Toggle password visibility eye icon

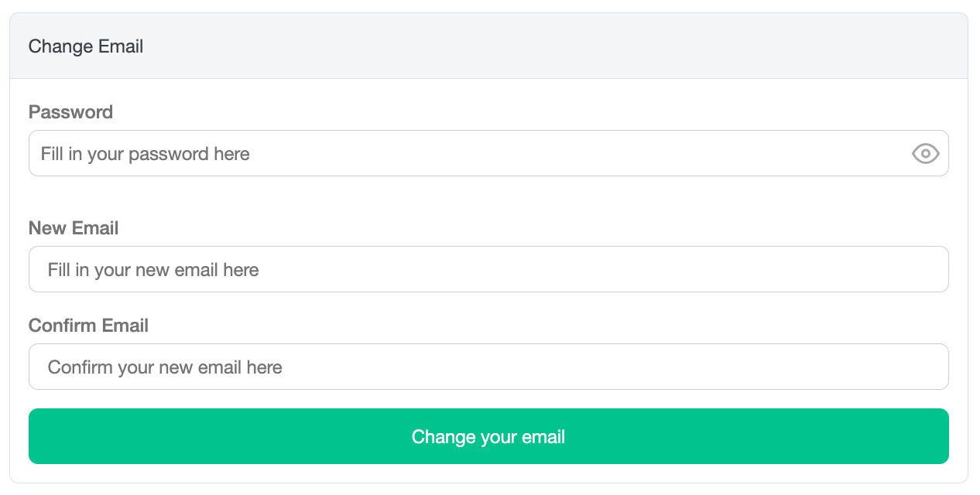click(x=925, y=154)
